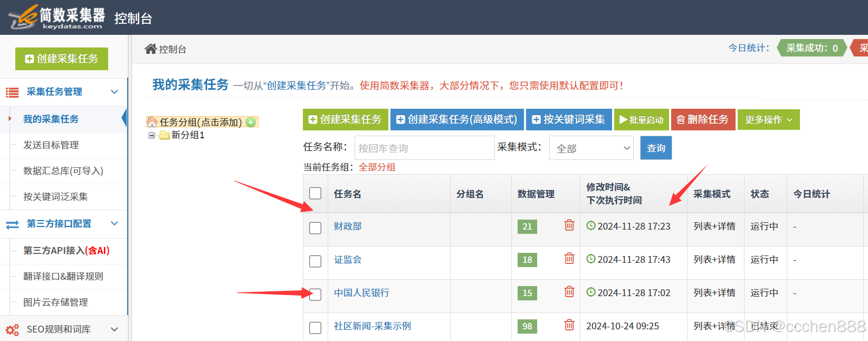Open 我的采集任务 in sidebar

51,119
